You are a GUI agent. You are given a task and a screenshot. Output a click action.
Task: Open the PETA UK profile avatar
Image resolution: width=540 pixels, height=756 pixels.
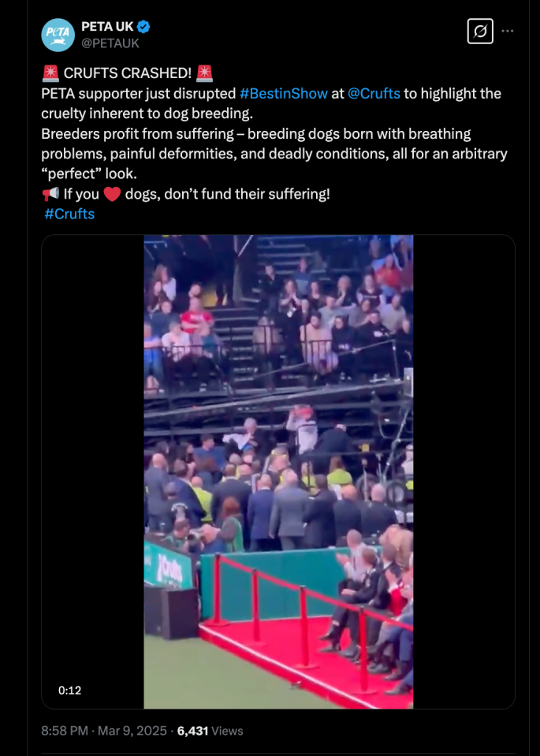[x=58, y=35]
